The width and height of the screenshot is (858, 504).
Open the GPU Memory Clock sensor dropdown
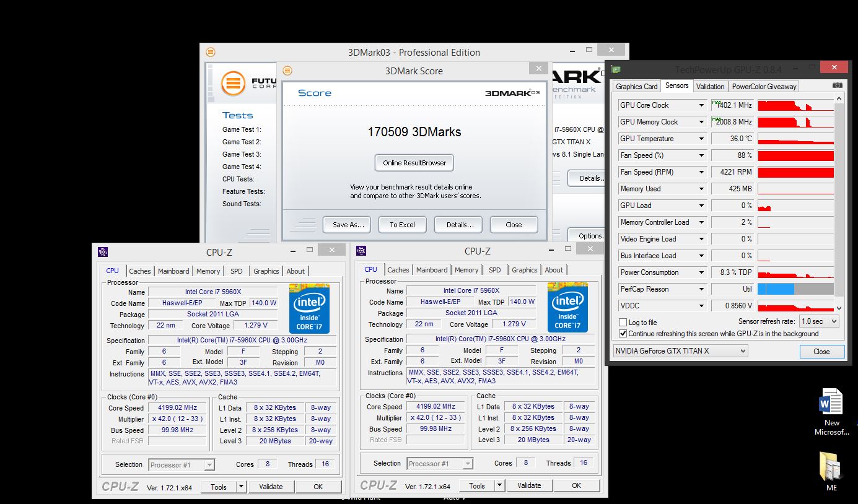701,122
